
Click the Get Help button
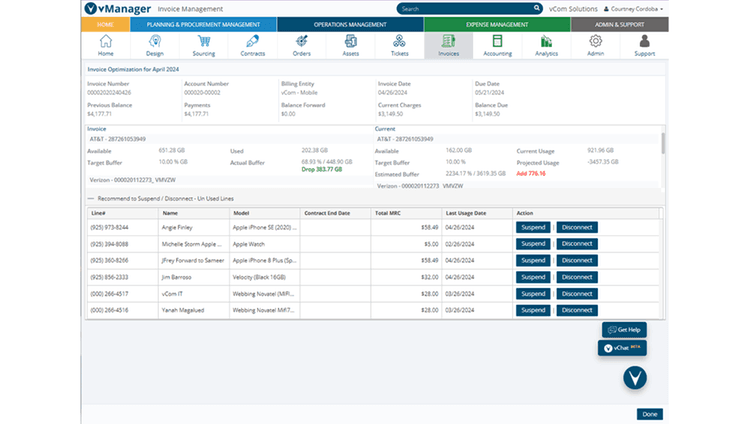point(624,330)
